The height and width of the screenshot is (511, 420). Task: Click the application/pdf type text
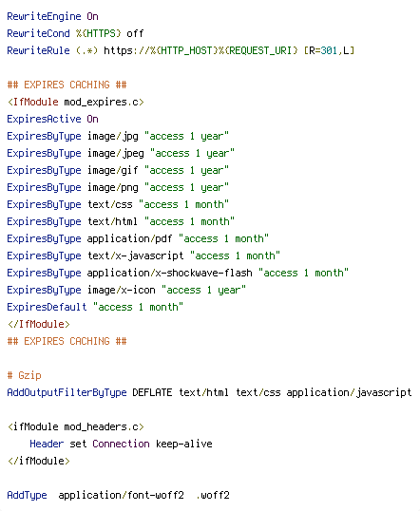pos(129,238)
